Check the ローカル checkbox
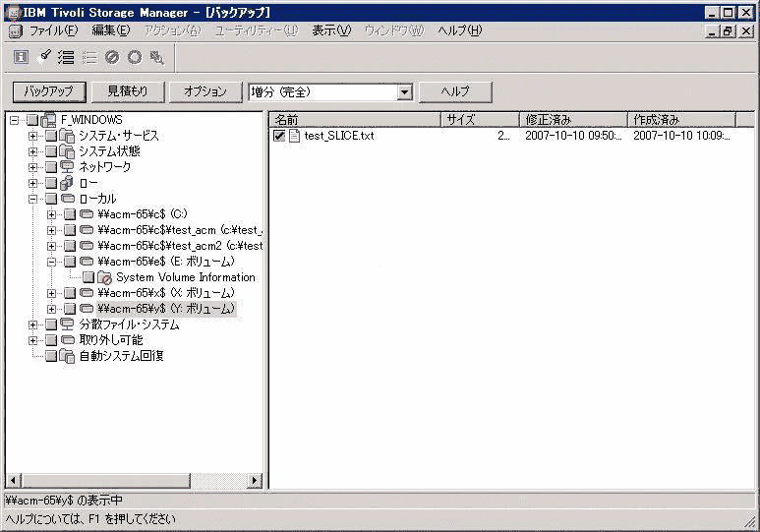 click(51, 199)
